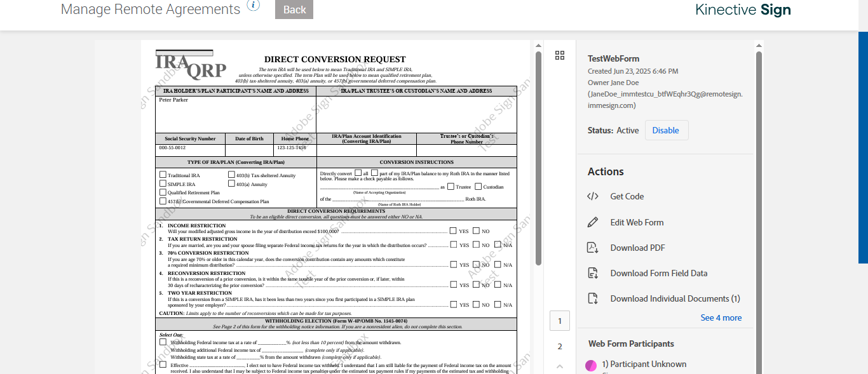Click the Download Individual Documents icon
868x374 pixels.
[593, 298]
